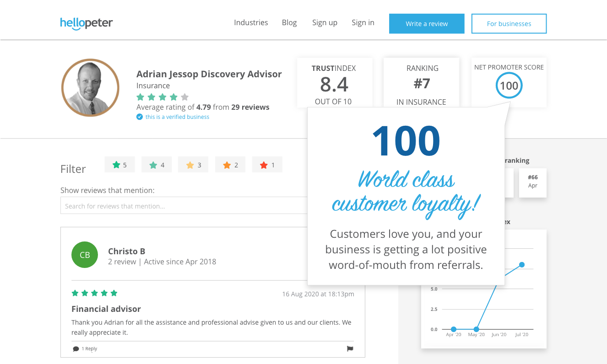This screenshot has width=607, height=364.
Task: Click the verified business checkmark icon
Action: tap(140, 117)
